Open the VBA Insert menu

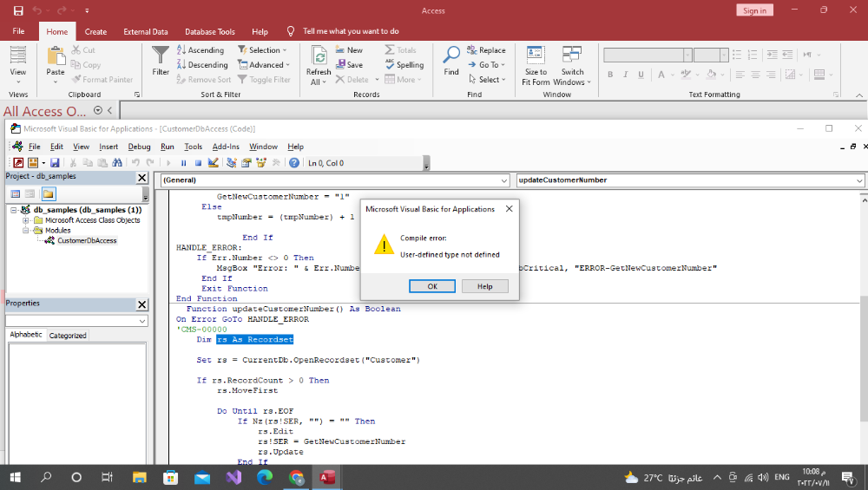(x=108, y=147)
